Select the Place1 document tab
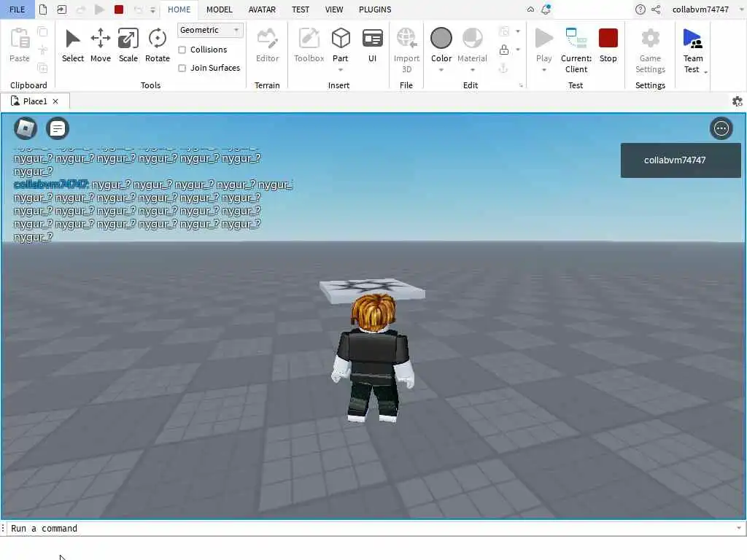The height and width of the screenshot is (560, 747). (35, 101)
